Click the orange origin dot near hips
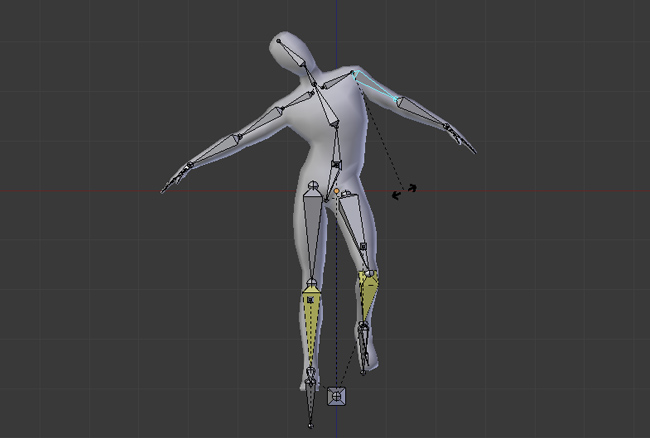 click(337, 191)
